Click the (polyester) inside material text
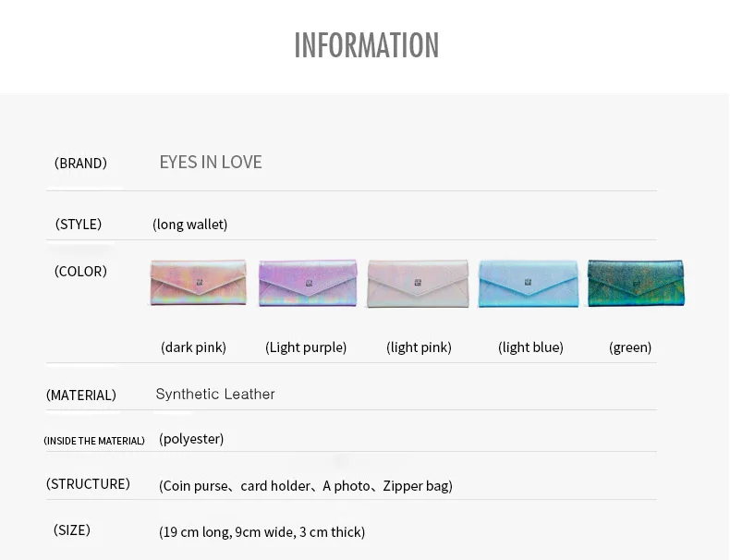The height and width of the screenshot is (560, 730). point(191,439)
